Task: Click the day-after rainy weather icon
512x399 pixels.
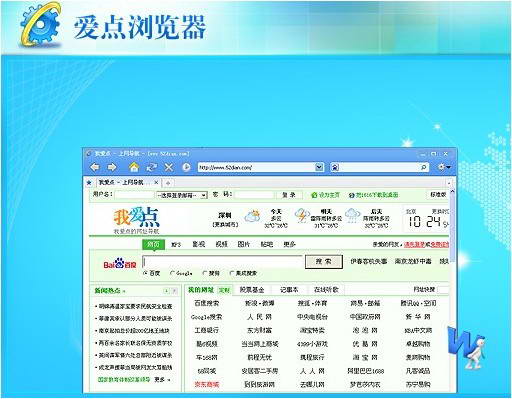Action: pos(353,216)
